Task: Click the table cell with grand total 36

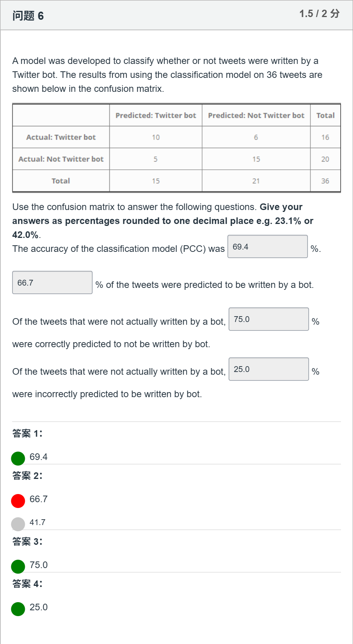Action: click(325, 181)
